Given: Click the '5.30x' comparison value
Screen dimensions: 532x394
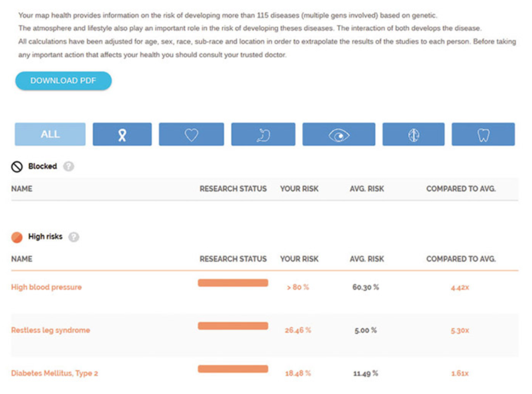Looking at the screenshot, I should 460,331.
